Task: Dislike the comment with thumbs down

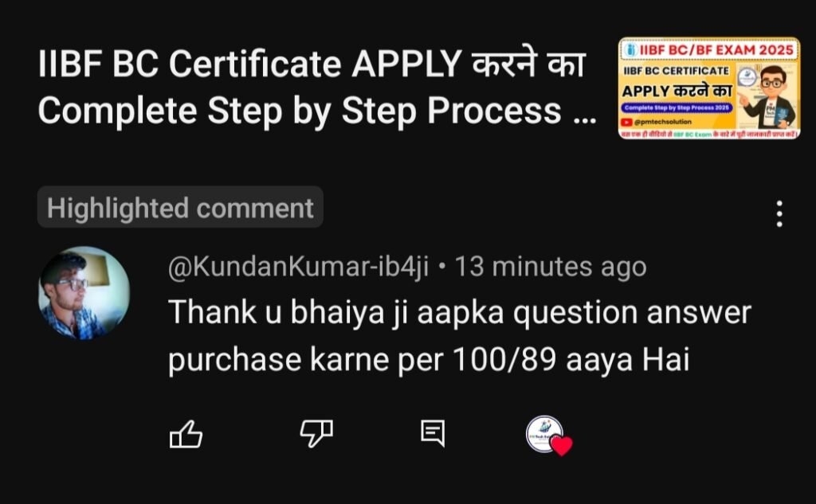Action: tap(316, 434)
